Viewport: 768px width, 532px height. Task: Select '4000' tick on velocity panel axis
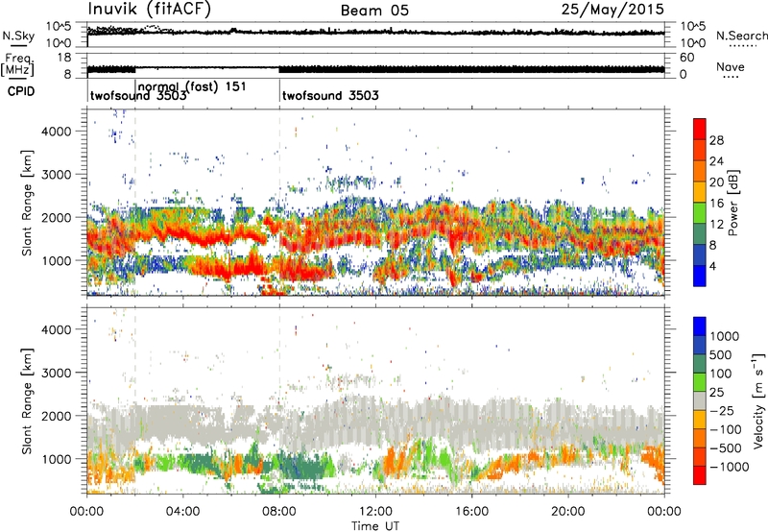(56, 329)
